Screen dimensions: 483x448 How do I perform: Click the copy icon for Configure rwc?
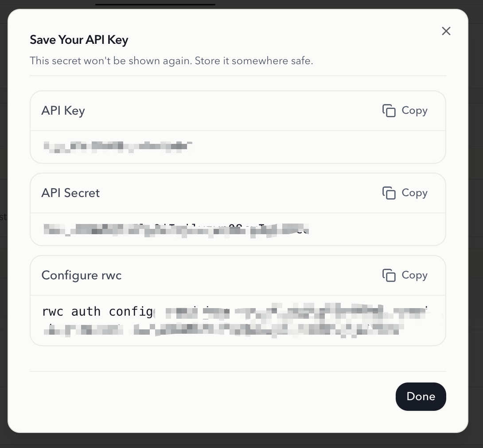point(389,275)
